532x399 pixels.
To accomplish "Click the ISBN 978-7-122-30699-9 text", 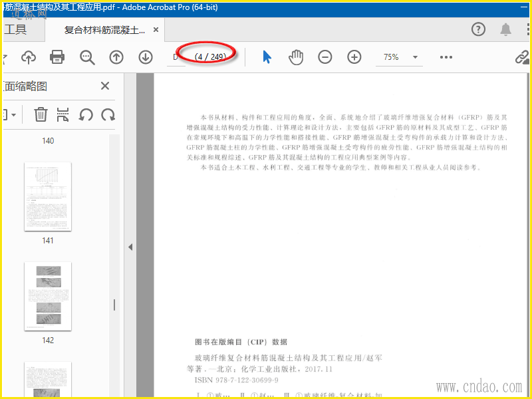I will coord(237,380).
